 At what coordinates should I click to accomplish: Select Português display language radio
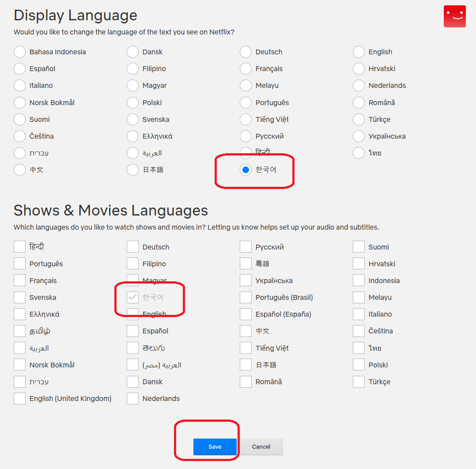tap(245, 102)
